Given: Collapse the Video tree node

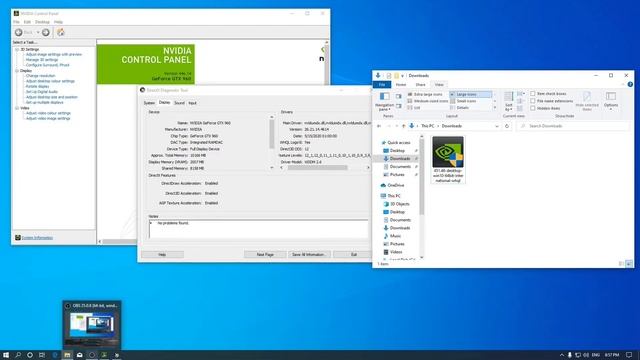Looking at the screenshot, I should [17, 108].
